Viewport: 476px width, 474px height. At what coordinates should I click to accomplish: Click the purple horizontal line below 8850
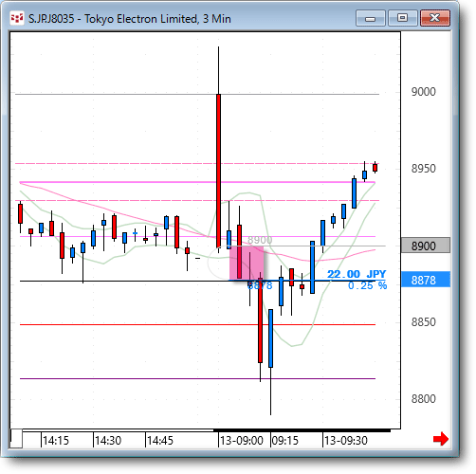tap(197, 378)
